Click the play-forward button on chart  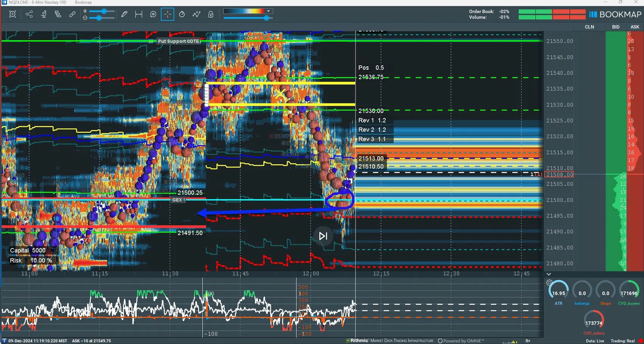click(323, 236)
